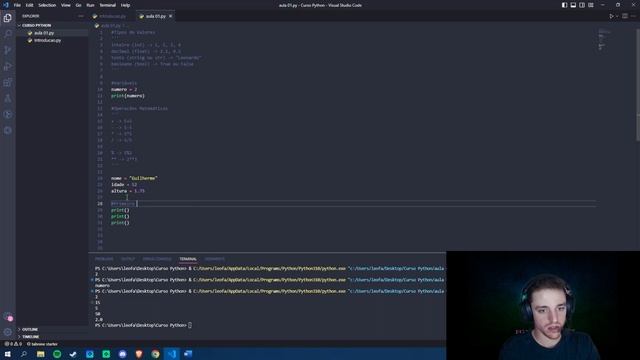This screenshot has width=640, height=360.
Task: Open Spotify from the taskbar
Action: pos(57,354)
